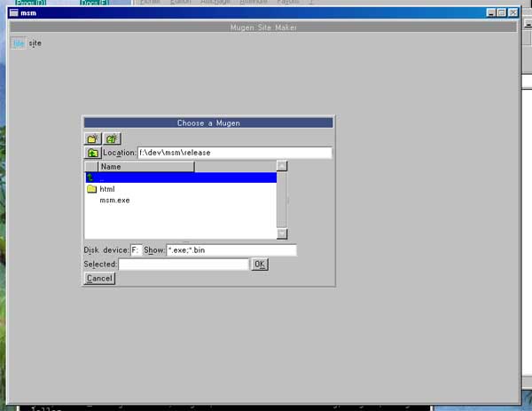Click the Location path field
532x411 pixels.
click(234, 153)
